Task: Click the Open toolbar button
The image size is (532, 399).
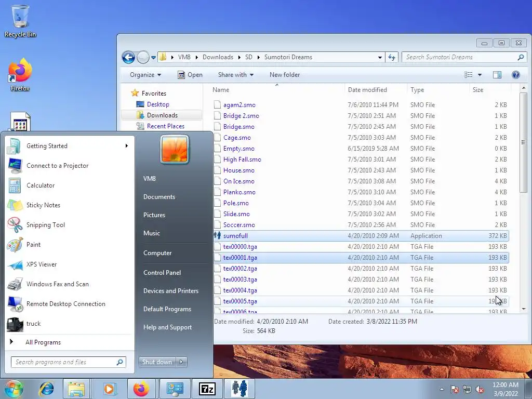Action: pos(190,75)
